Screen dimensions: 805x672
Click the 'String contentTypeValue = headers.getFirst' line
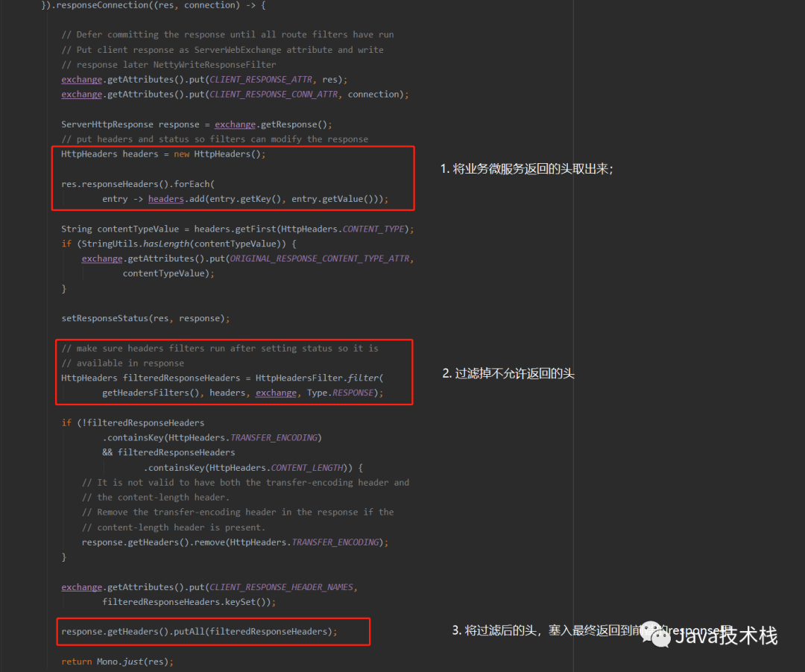[238, 229]
